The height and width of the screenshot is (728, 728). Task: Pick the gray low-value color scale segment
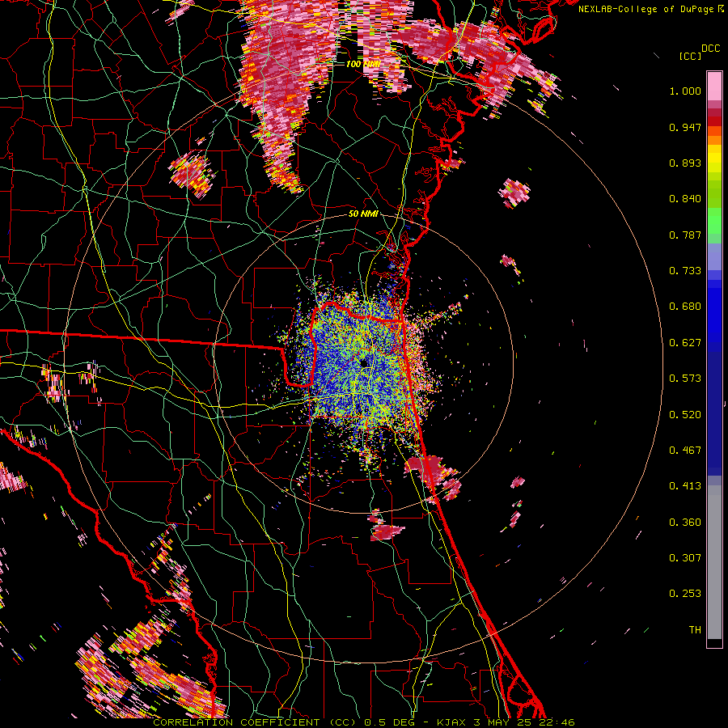click(714, 562)
